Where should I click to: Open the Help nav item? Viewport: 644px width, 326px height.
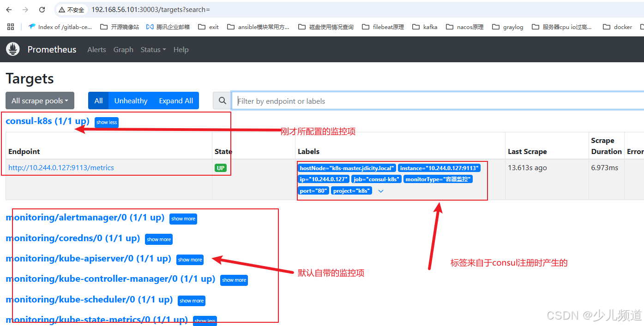[x=181, y=49]
